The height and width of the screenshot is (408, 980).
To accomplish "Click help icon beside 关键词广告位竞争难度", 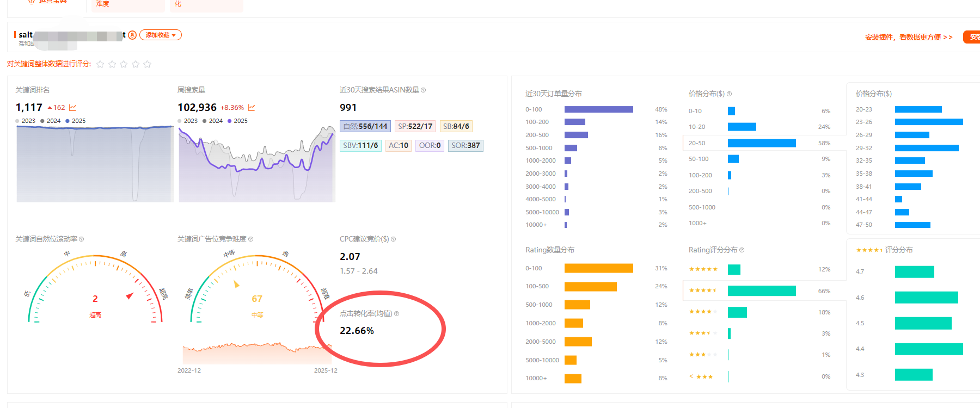I will click(250, 239).
